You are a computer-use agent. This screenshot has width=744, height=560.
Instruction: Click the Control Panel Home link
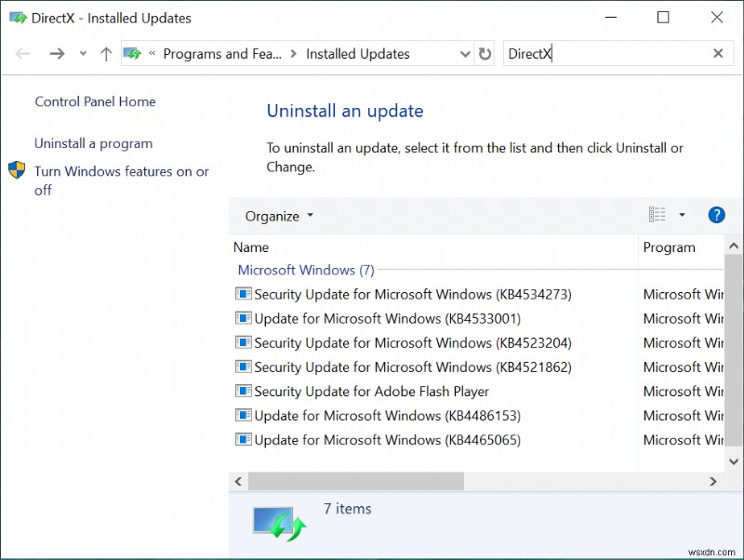click(95, 101)
